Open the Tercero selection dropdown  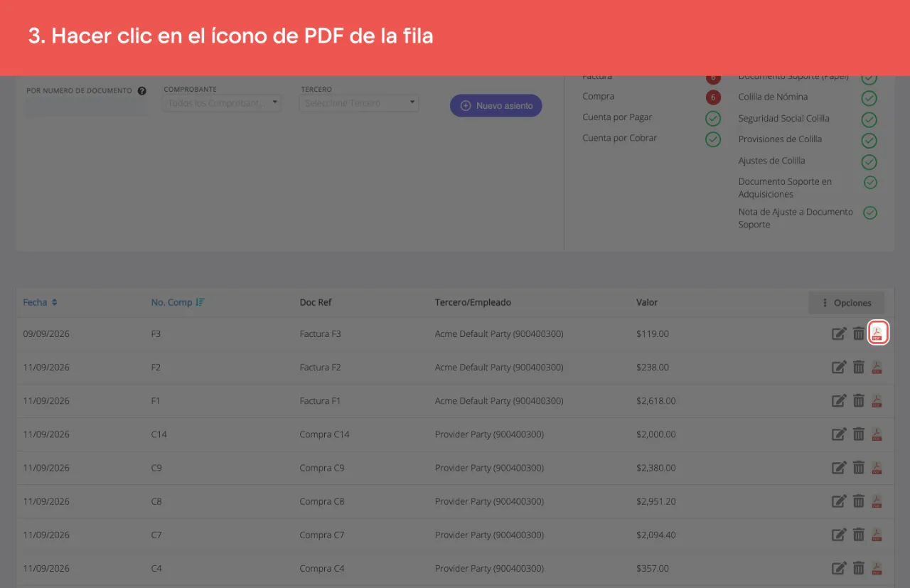(359, 103)
